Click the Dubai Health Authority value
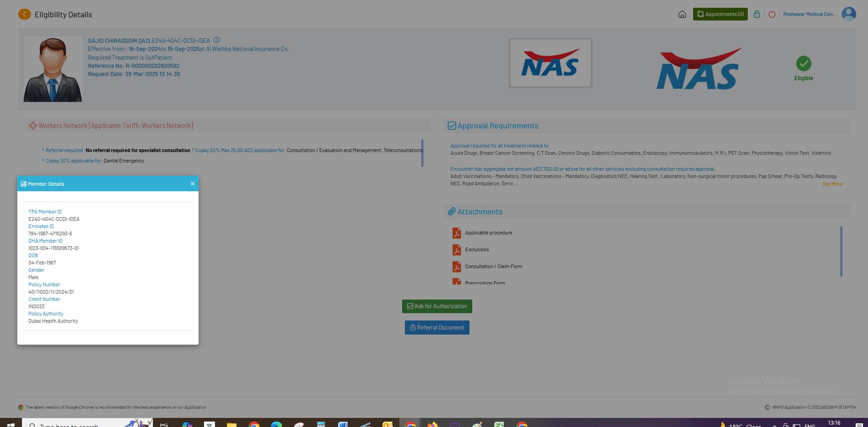Image resolution: width=868 pixels, height=427 pixels. pyautogui.click(x=53, y=321)
